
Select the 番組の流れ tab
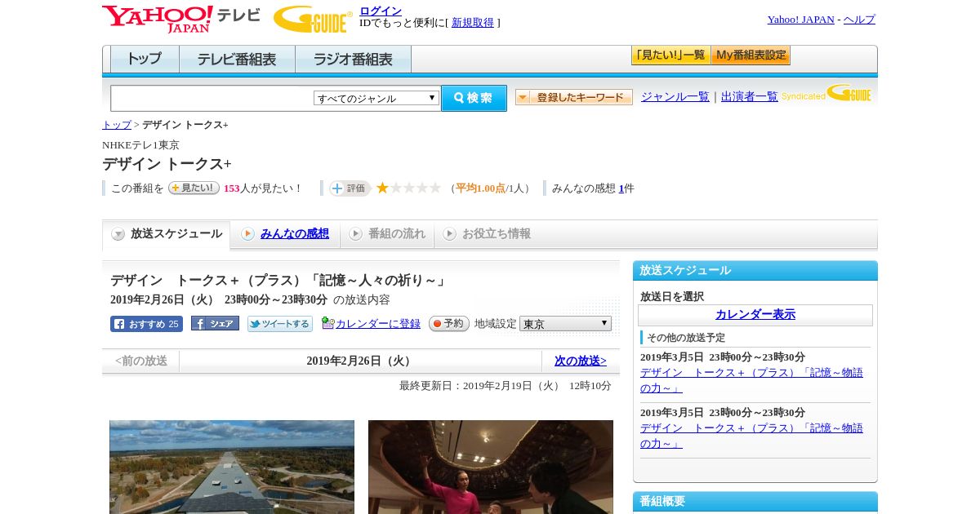point(387,234)
